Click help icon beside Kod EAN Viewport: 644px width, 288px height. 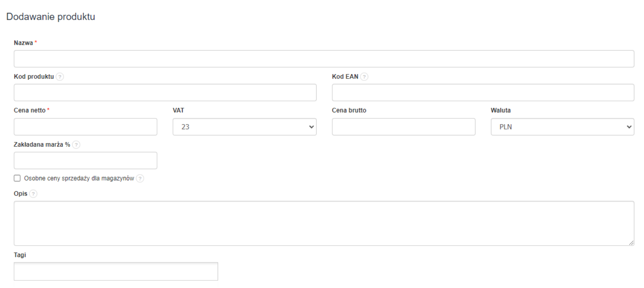click(x=364, y=77)
